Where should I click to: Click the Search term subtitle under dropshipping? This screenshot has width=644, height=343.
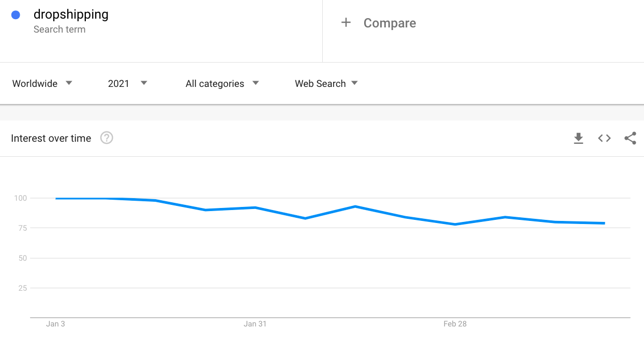(x=59, y=29)
